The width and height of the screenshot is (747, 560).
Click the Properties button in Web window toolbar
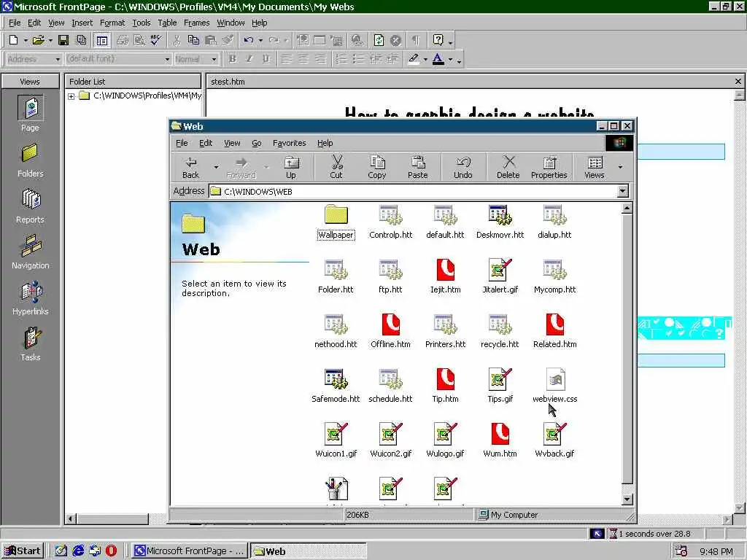(549, 167)
